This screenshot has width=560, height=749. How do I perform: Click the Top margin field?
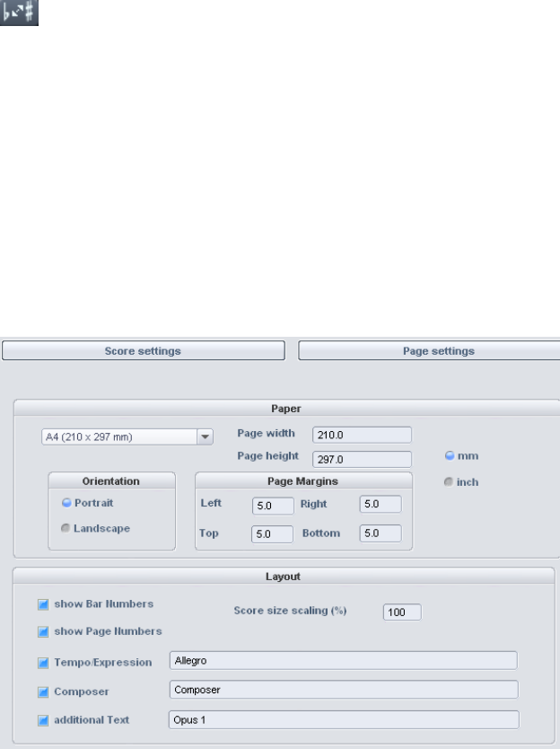(272, 534)
